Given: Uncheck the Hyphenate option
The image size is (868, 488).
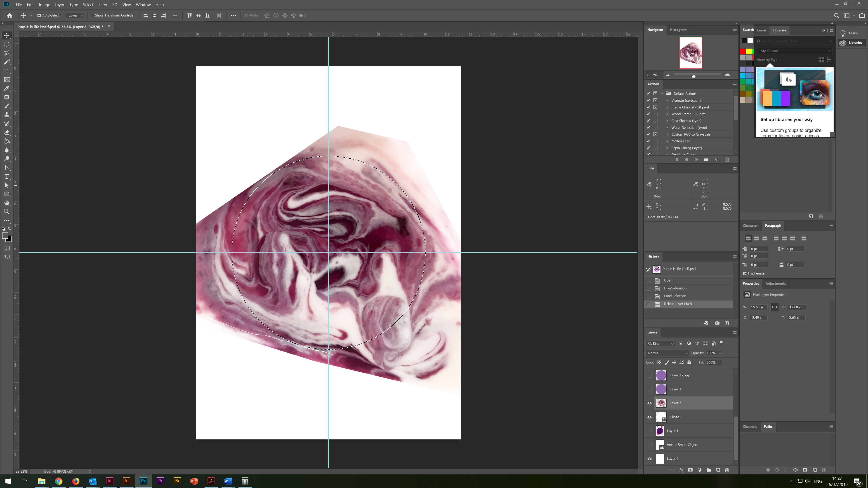Looking at the screenshot, I should (x=745, y=273).
